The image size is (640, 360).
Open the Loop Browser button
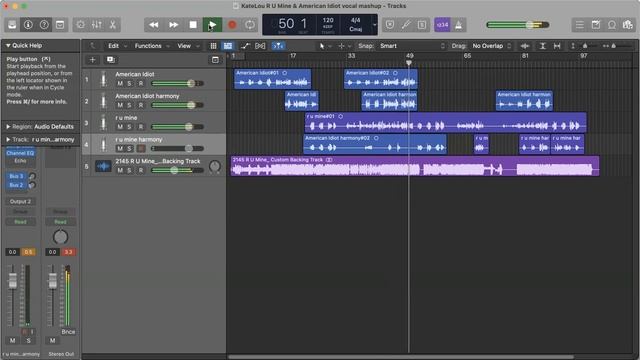click(612, 25)
